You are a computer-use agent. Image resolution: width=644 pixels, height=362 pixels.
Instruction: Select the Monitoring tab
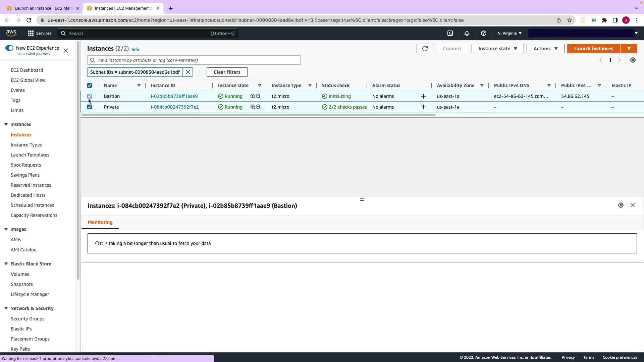tap(100, 222)
